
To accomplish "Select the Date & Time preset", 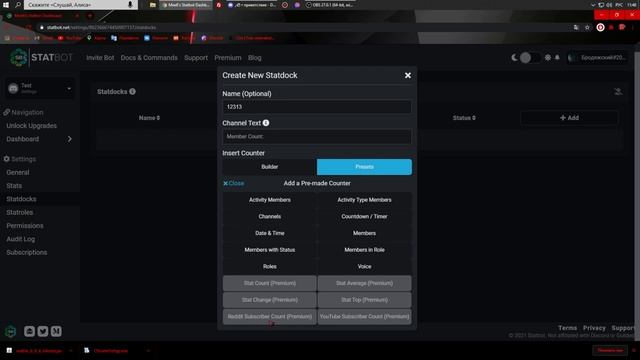I will (269, 233).
